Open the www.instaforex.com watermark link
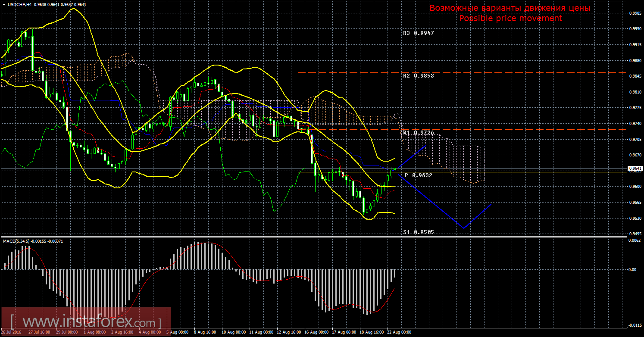This screenshot has width=644, height=337. click(86, 322)
